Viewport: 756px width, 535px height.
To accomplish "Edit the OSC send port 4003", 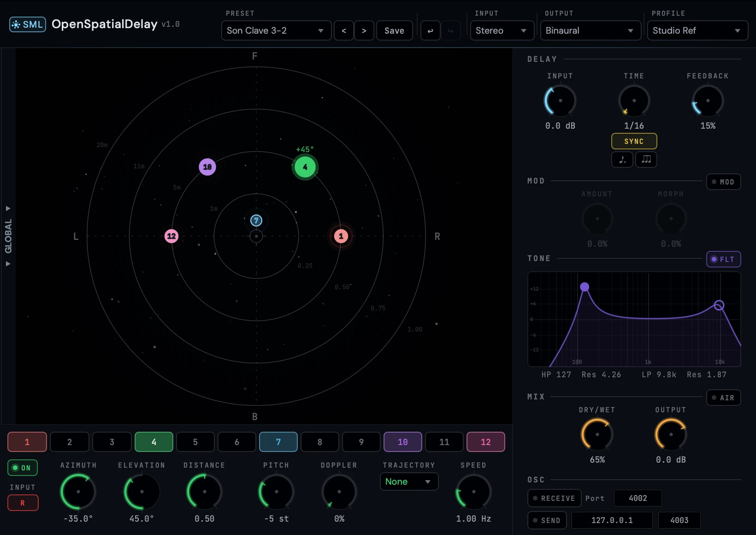I will (679, 520).
